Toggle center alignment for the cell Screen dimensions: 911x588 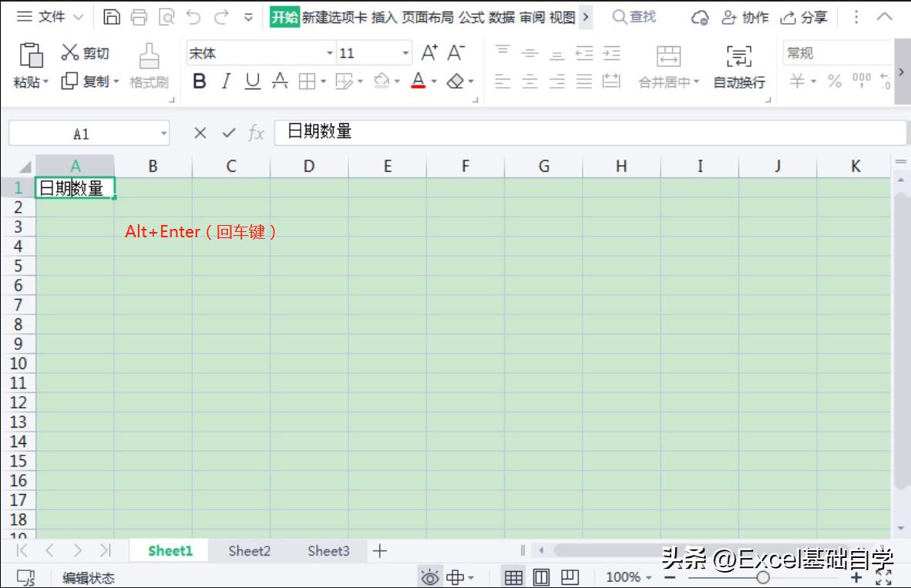tap(529, 81)
